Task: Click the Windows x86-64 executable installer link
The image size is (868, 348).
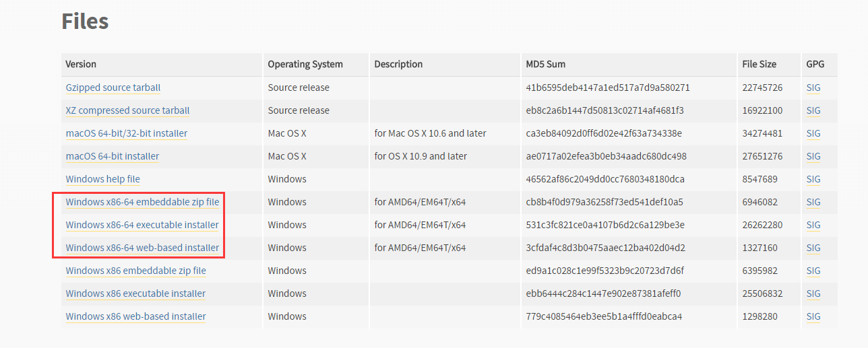Action: [x=142, y=225]
